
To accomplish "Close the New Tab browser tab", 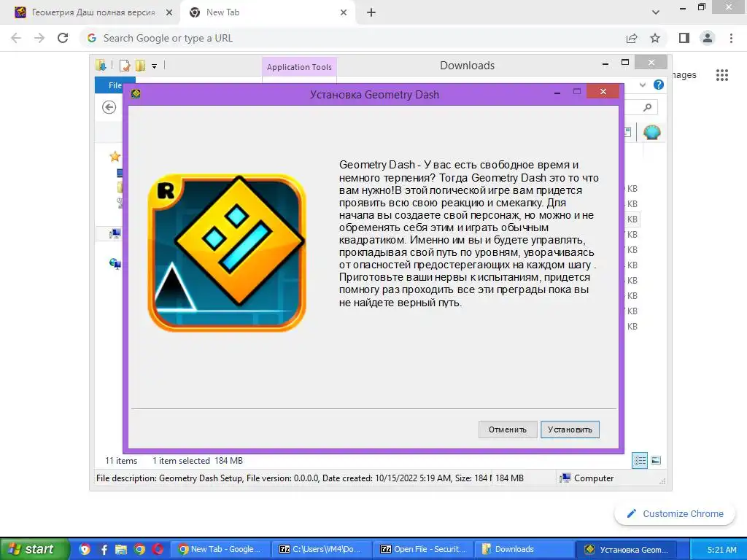I will [344, 12].
